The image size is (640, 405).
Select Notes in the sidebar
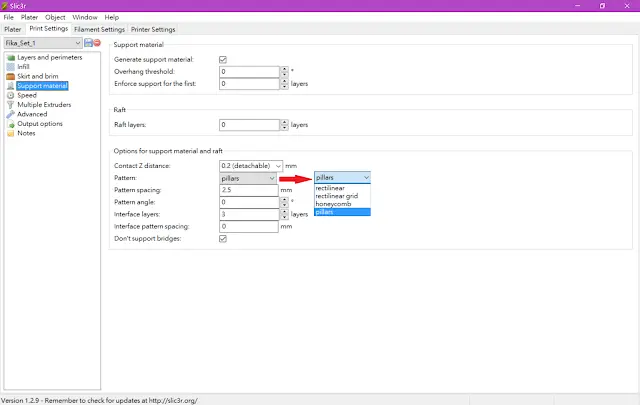pyautogui.click(x=26, y=133)
